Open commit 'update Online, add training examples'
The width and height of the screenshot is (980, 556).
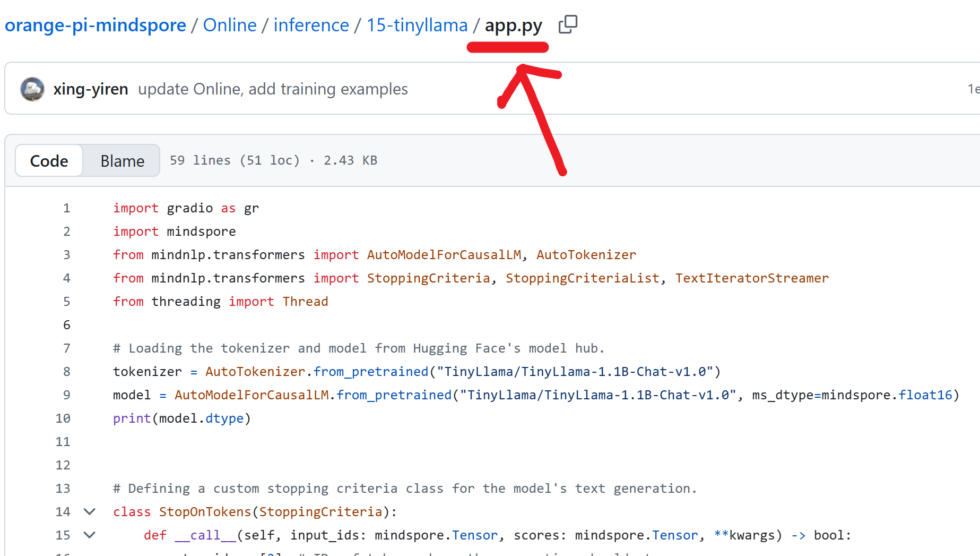tap(273, 89)
